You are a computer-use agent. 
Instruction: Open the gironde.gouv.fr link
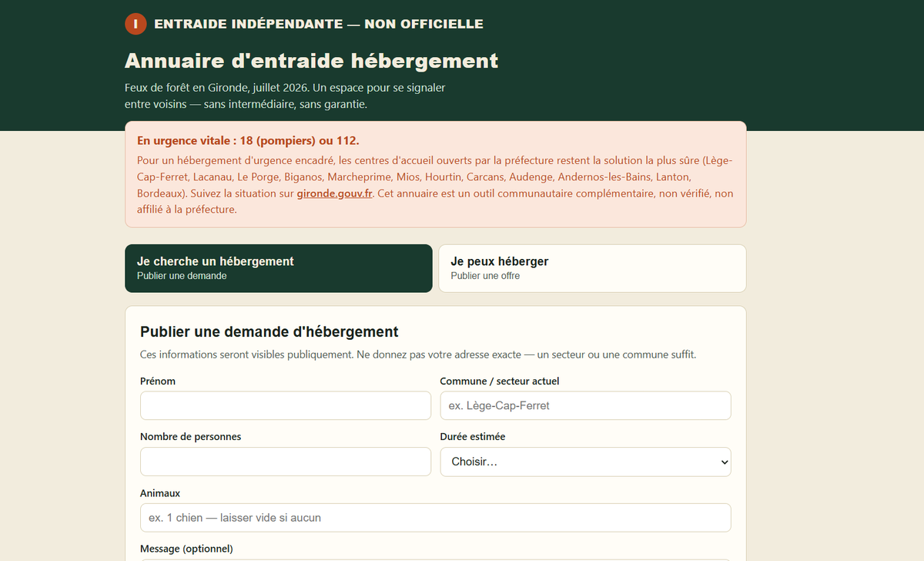(335, 193)
